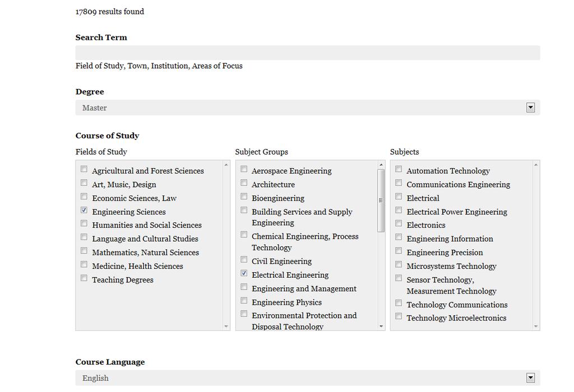The width and height of the screenshot is (574, 392).
Task: Check the Civil Engineering checkbox
Action: 244,259
